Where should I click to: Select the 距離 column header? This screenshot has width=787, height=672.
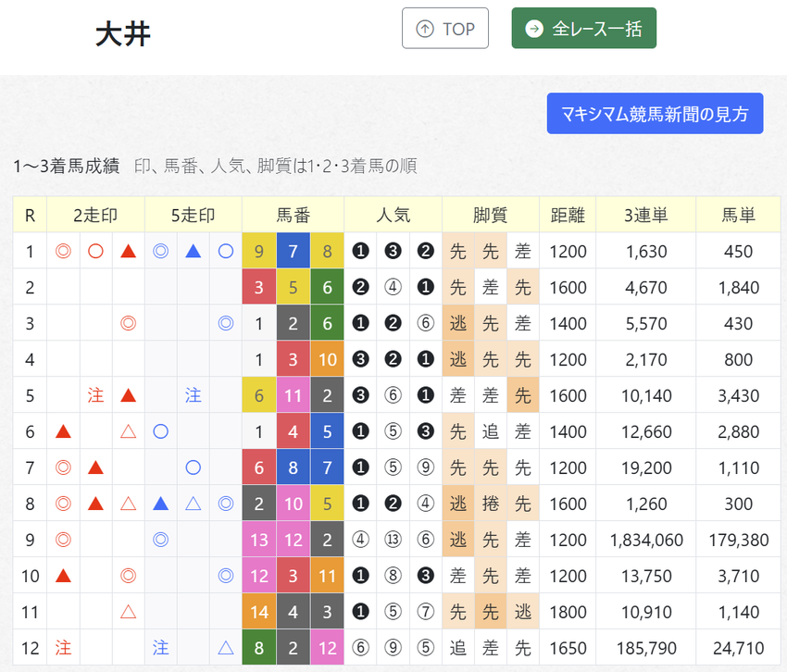coord(568,216)
